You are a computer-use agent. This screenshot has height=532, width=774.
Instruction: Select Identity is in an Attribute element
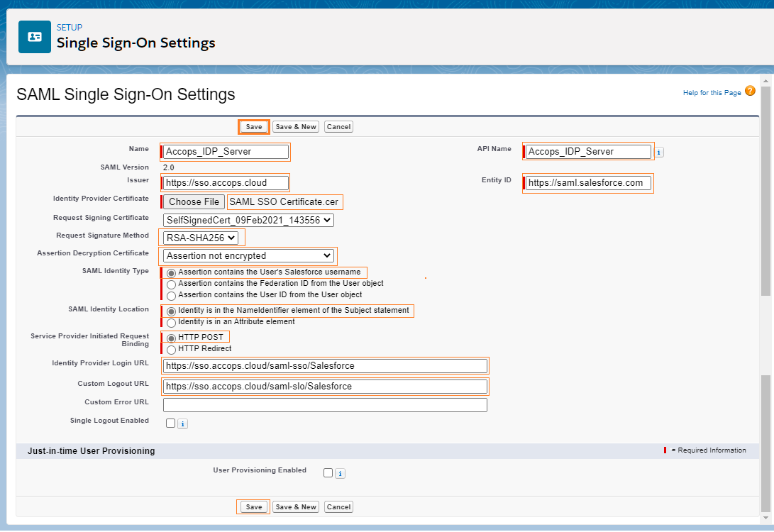click(x=171, y=323)
